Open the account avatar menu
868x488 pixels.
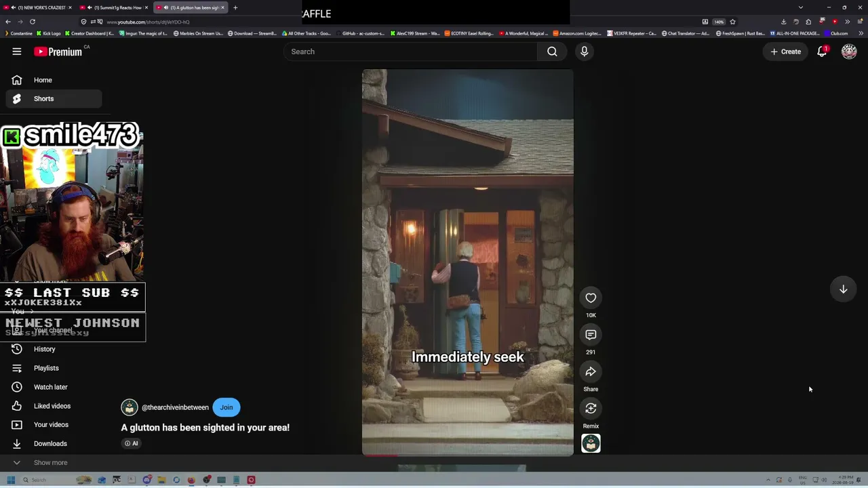pos(849,52)
